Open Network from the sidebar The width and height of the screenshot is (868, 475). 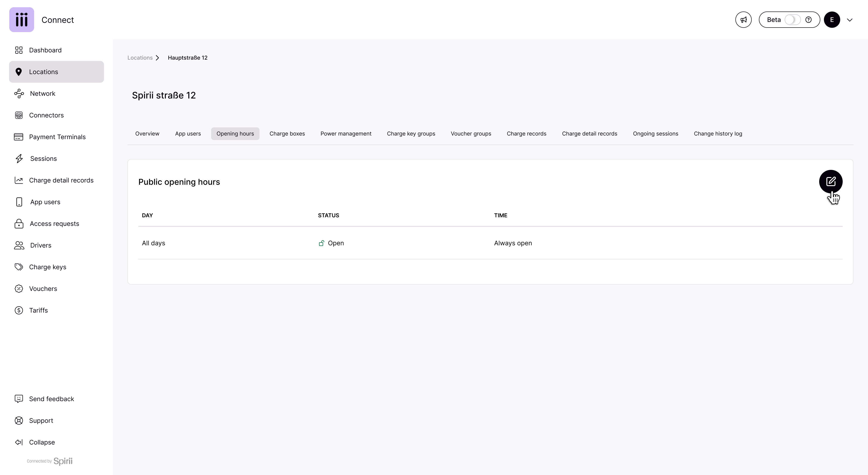coord(42,94)
